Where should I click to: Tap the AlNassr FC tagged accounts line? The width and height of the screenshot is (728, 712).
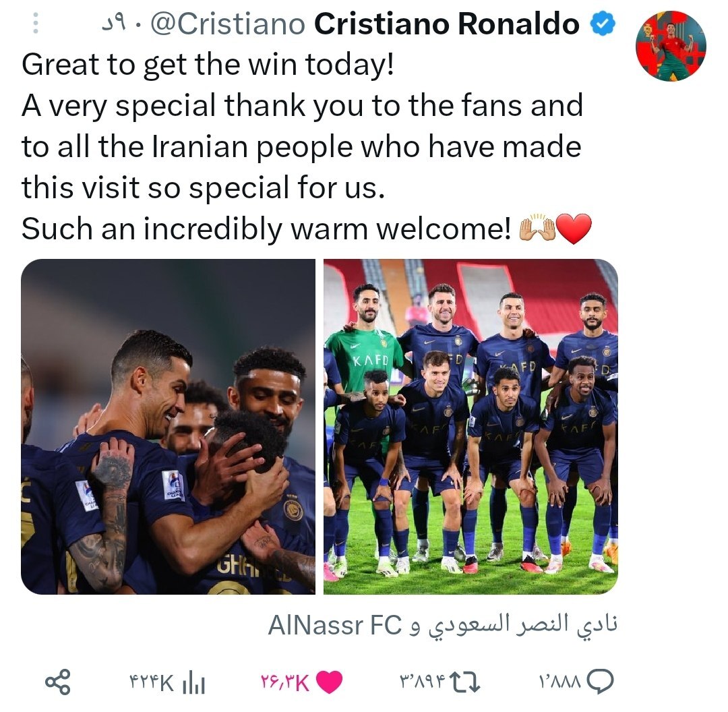pos(443,624)
